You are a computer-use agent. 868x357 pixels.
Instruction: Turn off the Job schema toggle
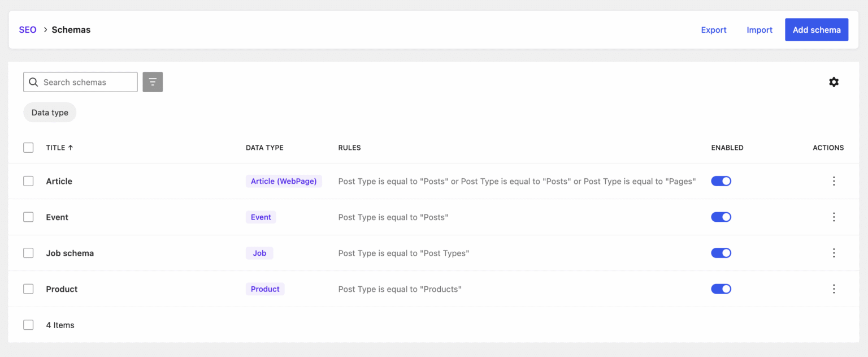click(x=721, y=253)
